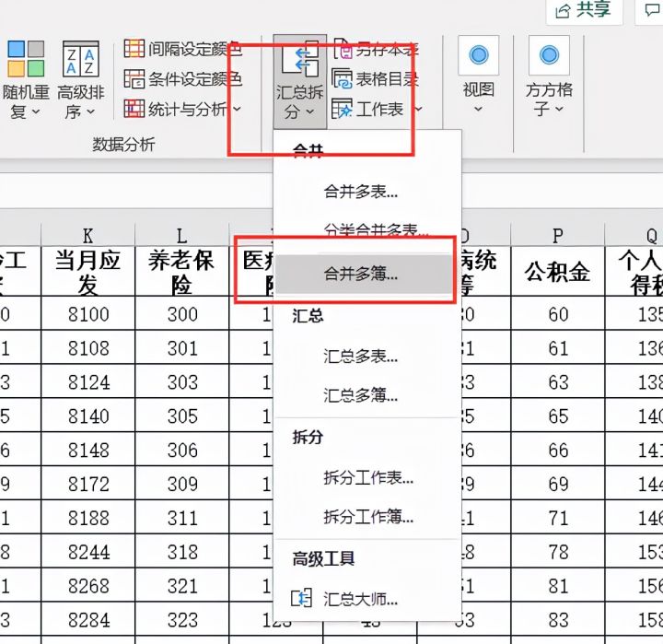This screenshot has height=644, width=663.
Task: Select column K header
Action: click(88, 235)
